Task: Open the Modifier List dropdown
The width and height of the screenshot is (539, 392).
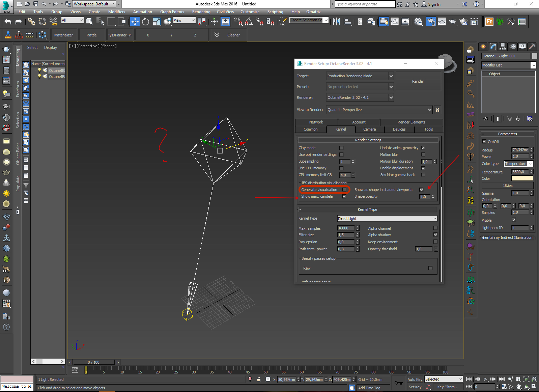Action: point(509,65)
